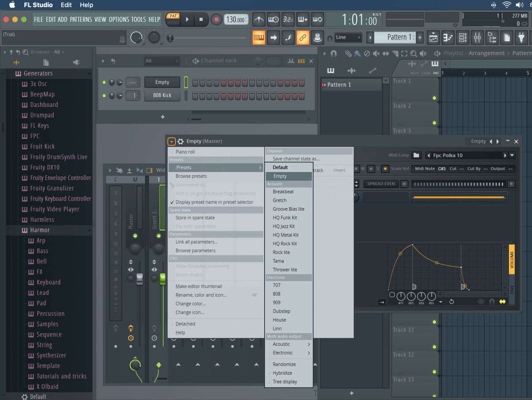Click the record button in transport bar

216,20
